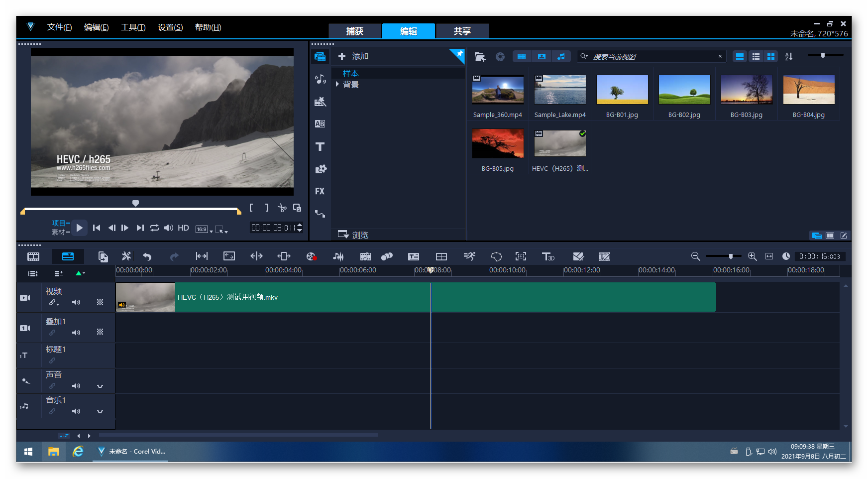Screen dimensions: 868x479
Task: Open the 3D Title editor icon
Action: click(x=548, y=256)
